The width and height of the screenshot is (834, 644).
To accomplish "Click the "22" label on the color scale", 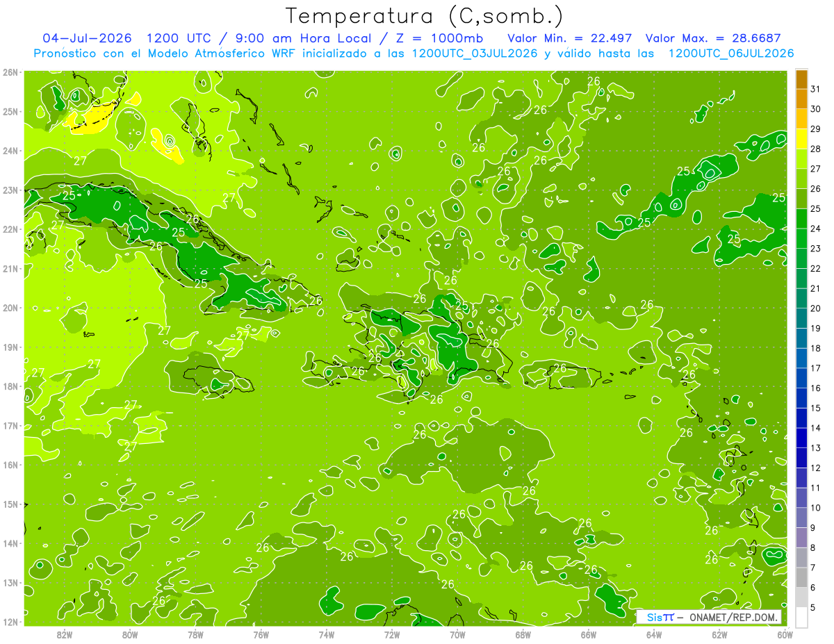I will pos(816,268).
